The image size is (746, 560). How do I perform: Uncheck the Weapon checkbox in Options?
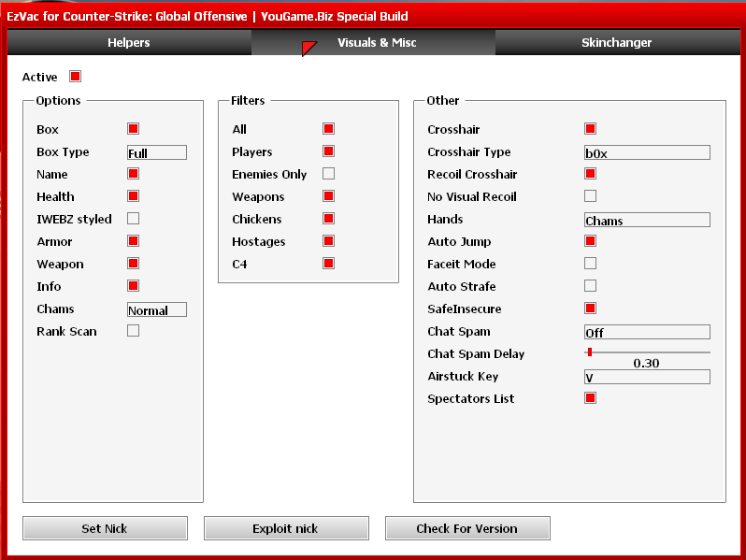133,263
